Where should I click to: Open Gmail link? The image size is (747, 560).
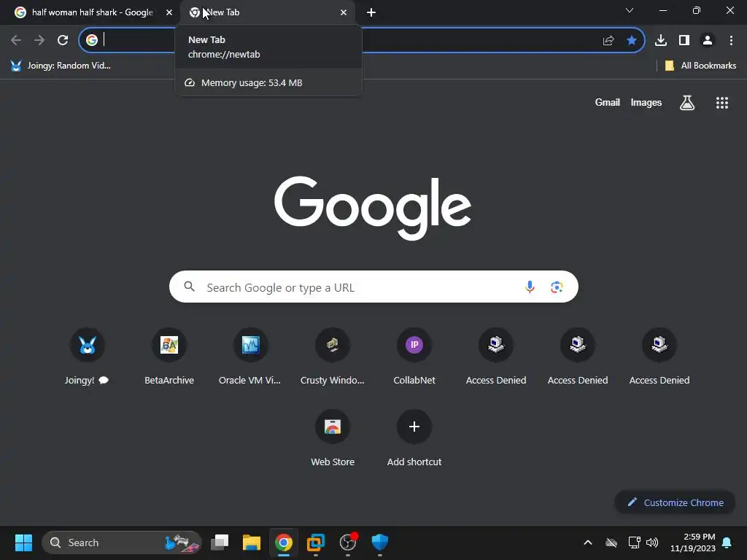click(x=608, y=102)
